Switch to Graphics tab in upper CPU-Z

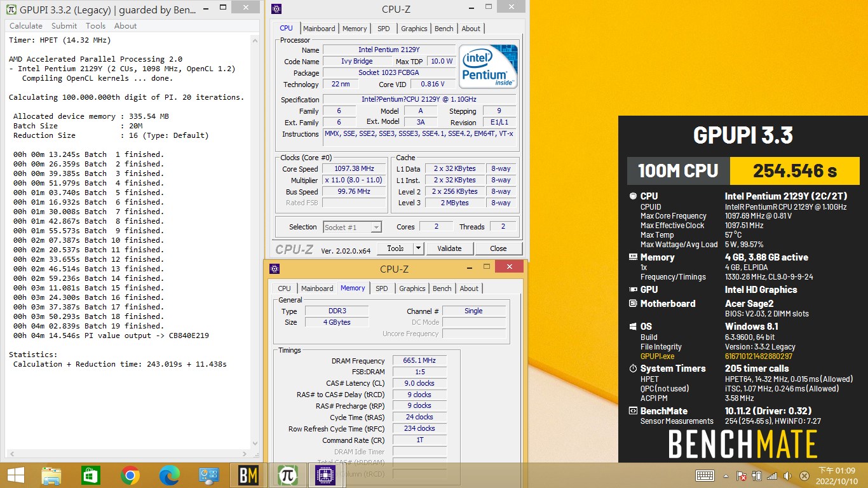pos(414,29)
